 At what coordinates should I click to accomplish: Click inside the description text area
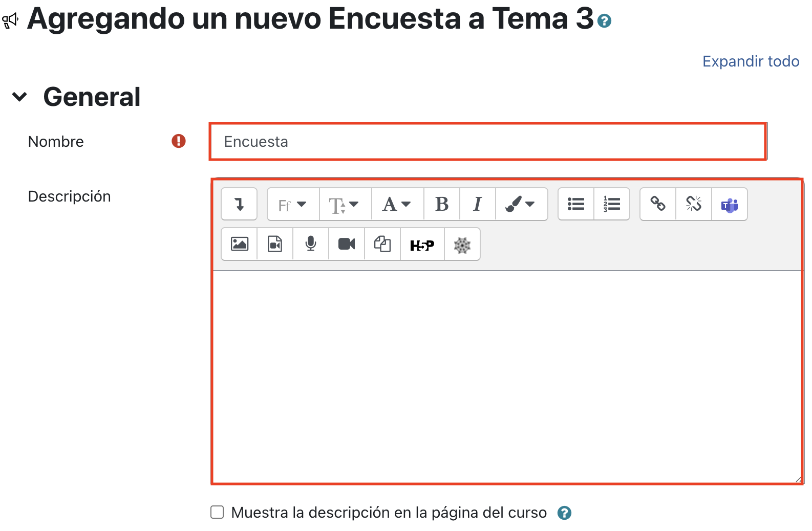tap(507, 377)
